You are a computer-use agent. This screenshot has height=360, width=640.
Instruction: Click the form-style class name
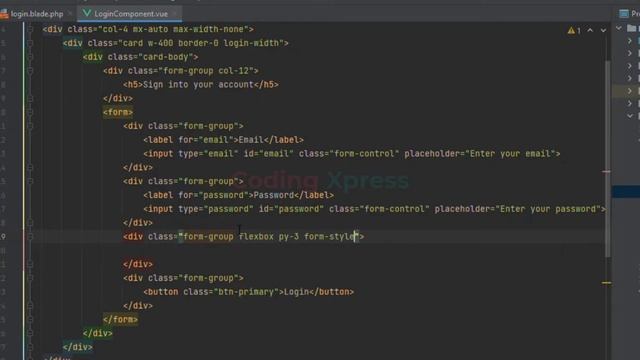[329, 237]
